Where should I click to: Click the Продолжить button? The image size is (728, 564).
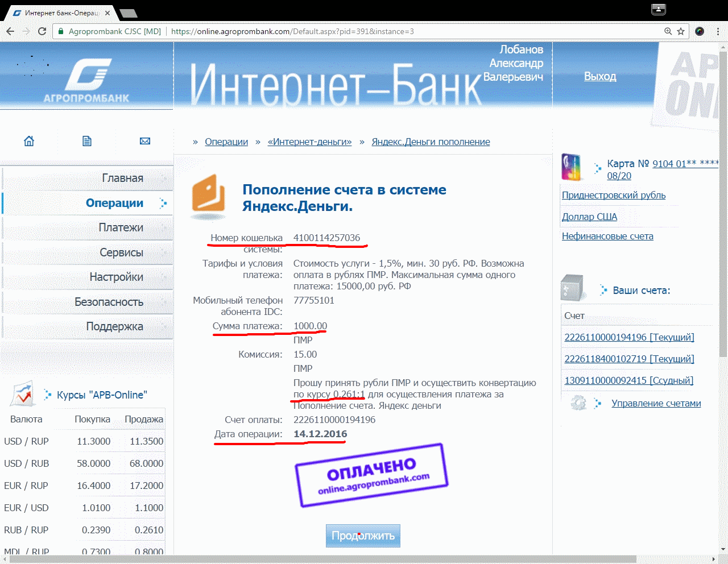click(x=363, y=536)
